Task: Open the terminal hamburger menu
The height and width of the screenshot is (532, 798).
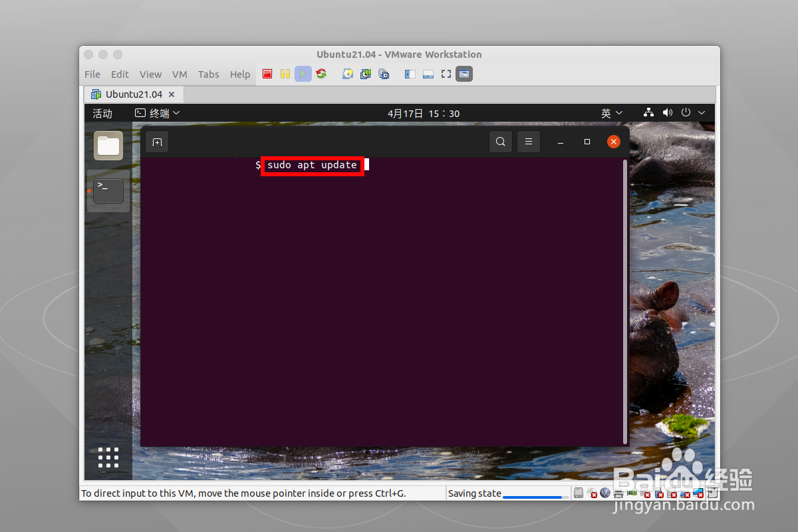Action: [x=529, y=141]
